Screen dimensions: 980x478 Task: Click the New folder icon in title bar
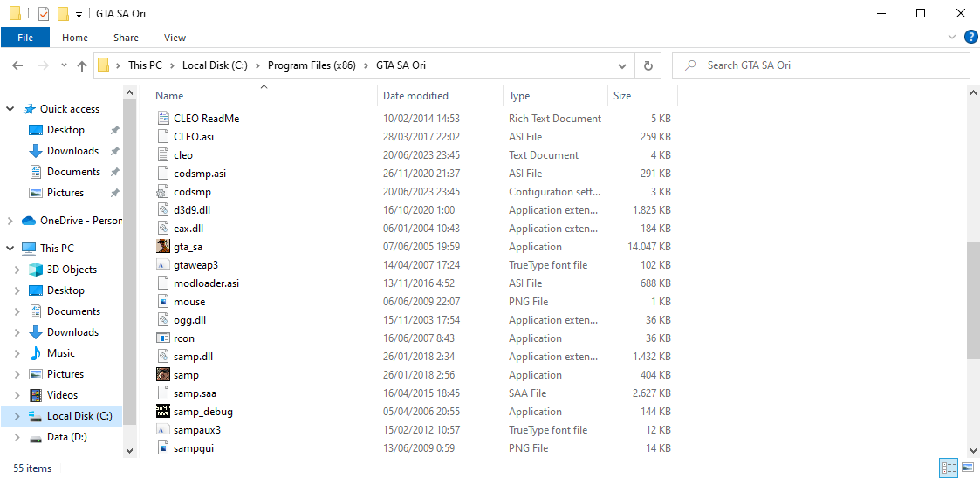click(63, 14)
